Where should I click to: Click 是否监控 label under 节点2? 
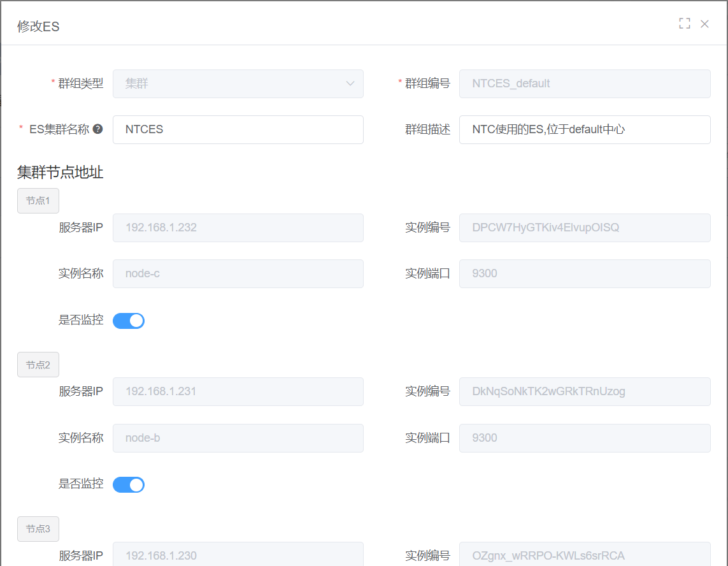point(80,484)
